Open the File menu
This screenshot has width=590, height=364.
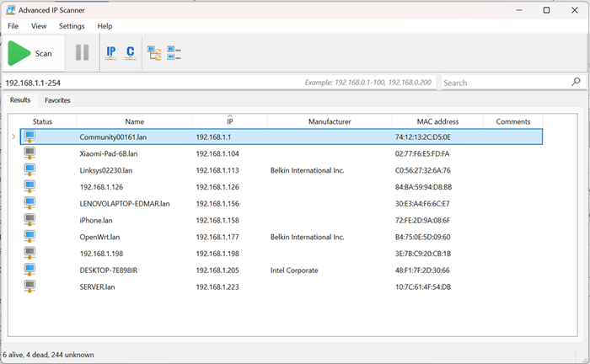pos(13,26)
